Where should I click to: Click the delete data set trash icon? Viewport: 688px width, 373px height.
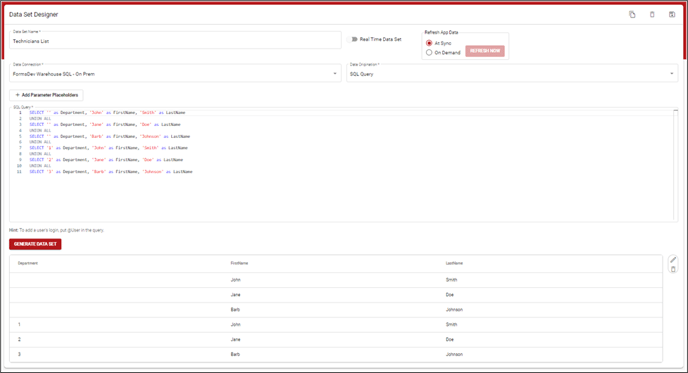pyautogui.click(x=652, y=14)
